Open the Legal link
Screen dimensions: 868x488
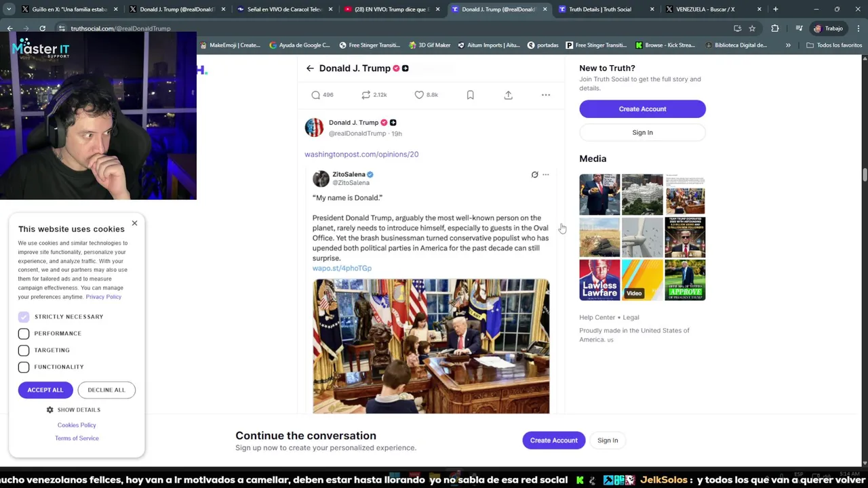631,317
